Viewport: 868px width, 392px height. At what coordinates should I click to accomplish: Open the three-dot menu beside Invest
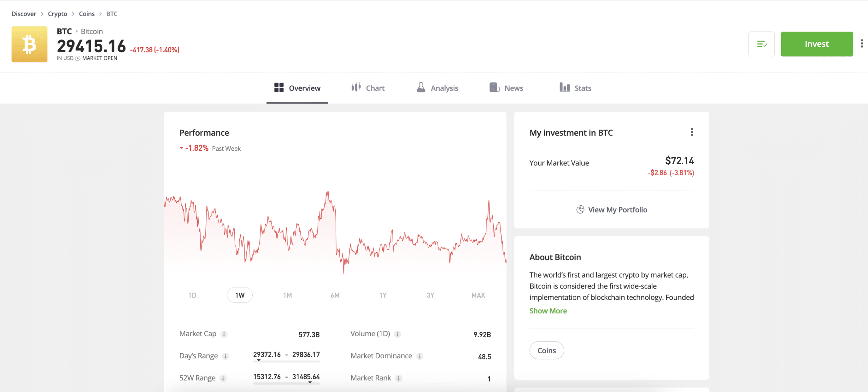[x=862, y=44]
